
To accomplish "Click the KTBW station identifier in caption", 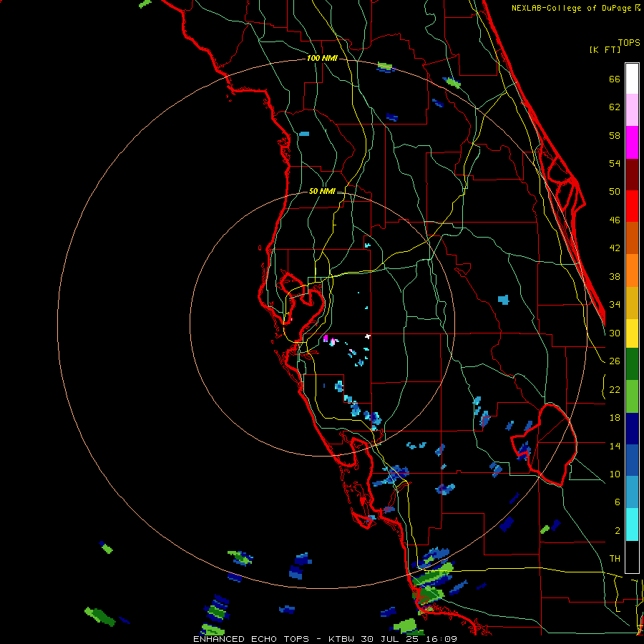I will [341, 639].
